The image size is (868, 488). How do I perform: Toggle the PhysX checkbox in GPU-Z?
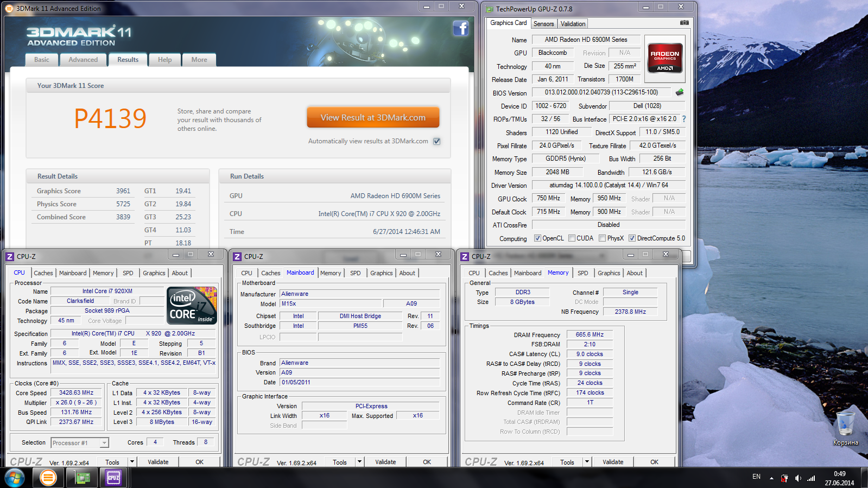(602, 238)
